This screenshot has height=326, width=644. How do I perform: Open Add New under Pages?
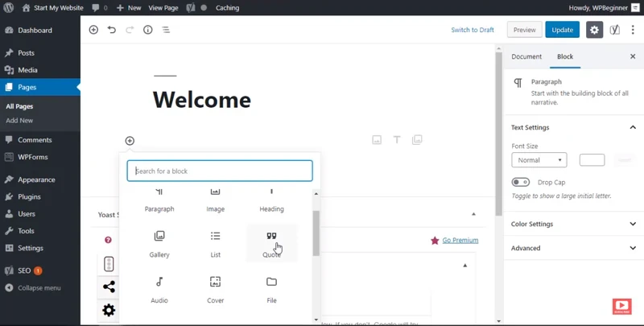click(19, 120)
